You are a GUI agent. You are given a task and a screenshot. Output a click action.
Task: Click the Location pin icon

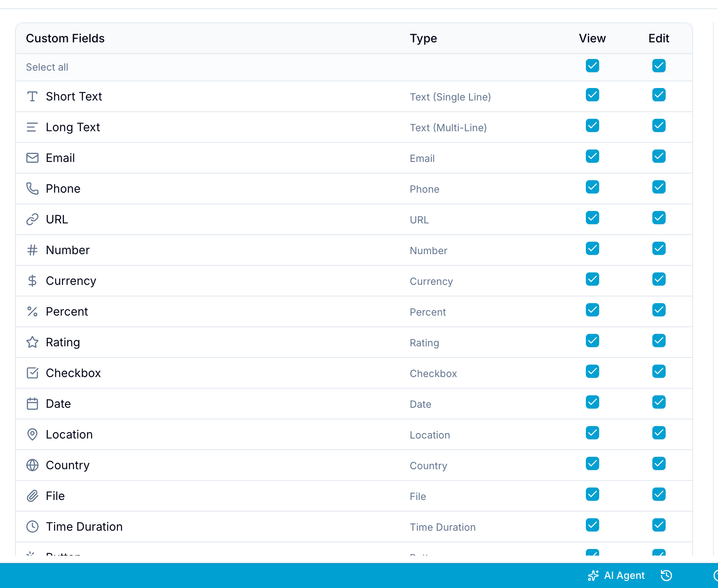coord(32,434)
